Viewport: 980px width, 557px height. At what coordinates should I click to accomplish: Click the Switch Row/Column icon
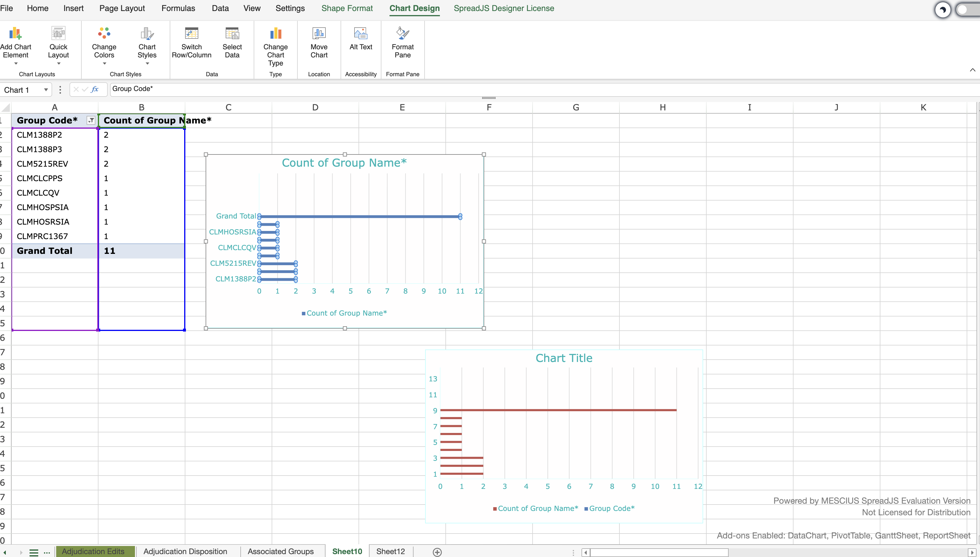coord(191,34)
